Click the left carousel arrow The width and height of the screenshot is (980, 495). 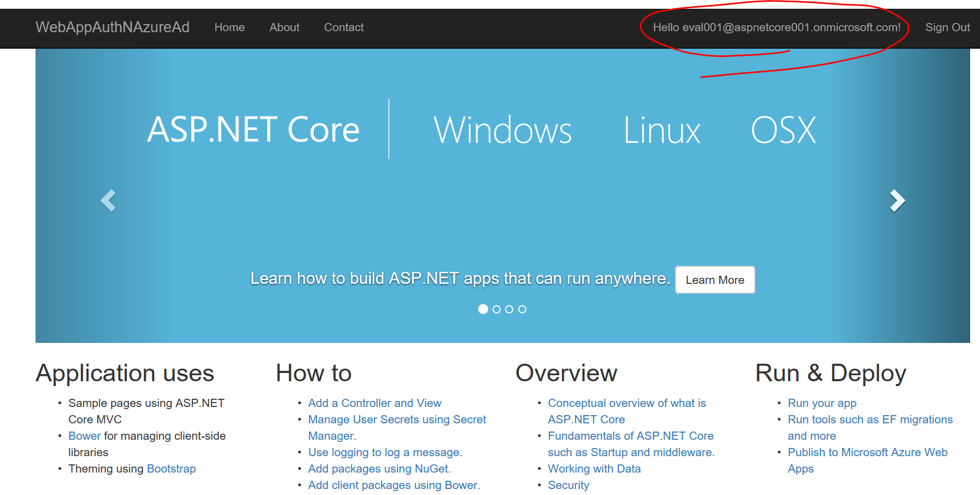pos(109,201)
